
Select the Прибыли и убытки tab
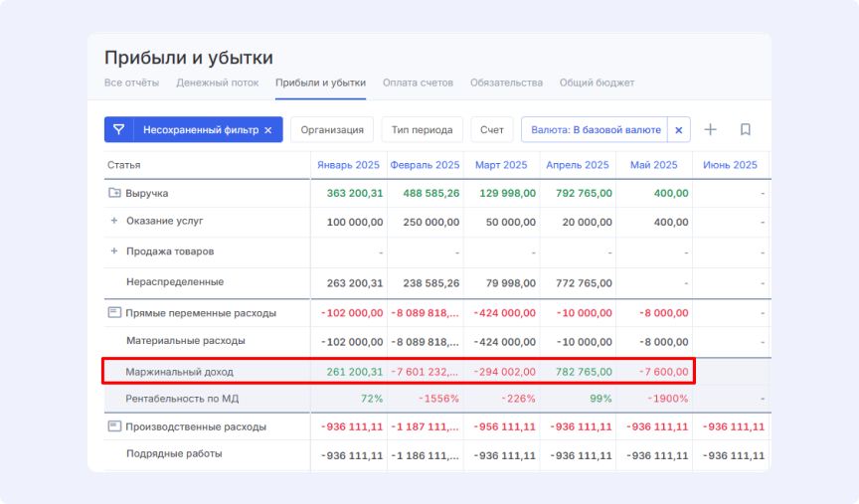pos(320,83)
